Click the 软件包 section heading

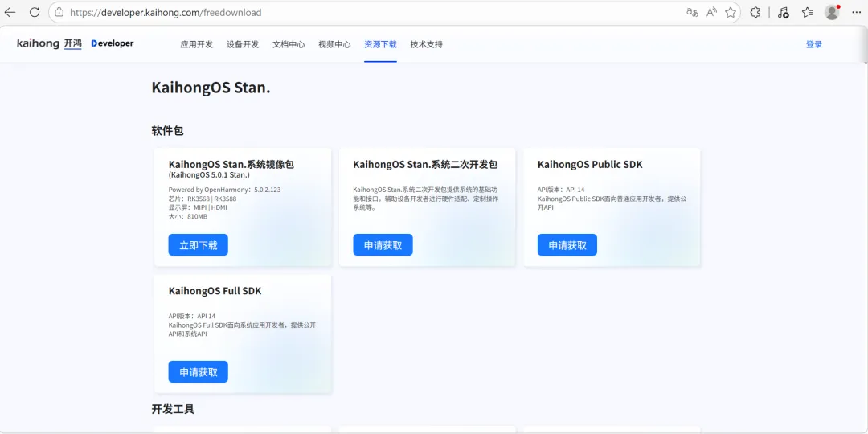(x=167, y=131)
